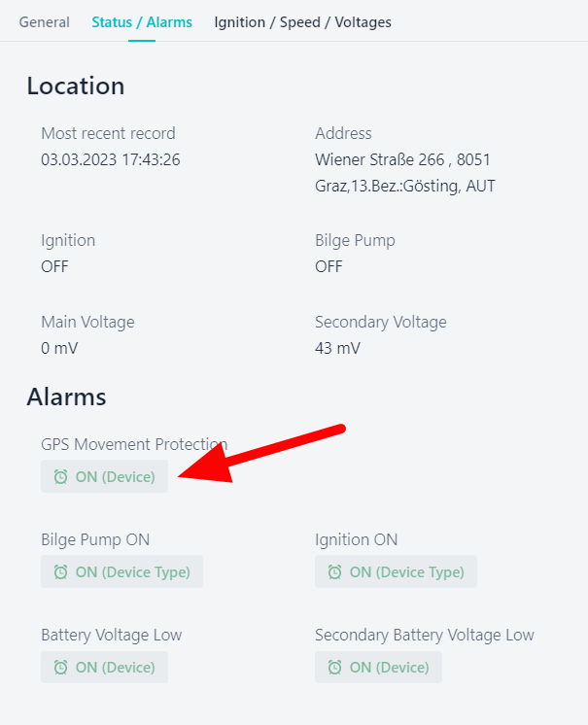
Task: Click the Main Voltage 0 mV value
Action: pos(59,348)
